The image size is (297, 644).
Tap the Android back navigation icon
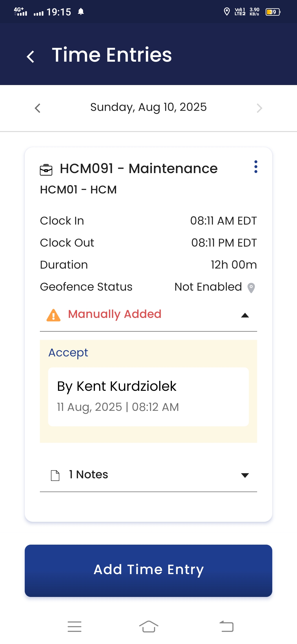[227, 627]
